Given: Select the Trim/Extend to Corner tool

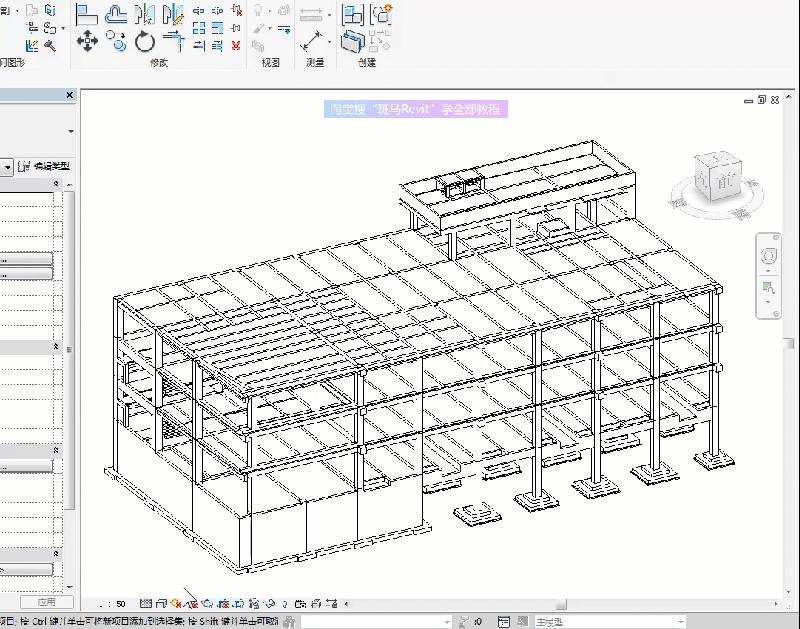Looking at the screenshot, I should click(x=174, y=42).
